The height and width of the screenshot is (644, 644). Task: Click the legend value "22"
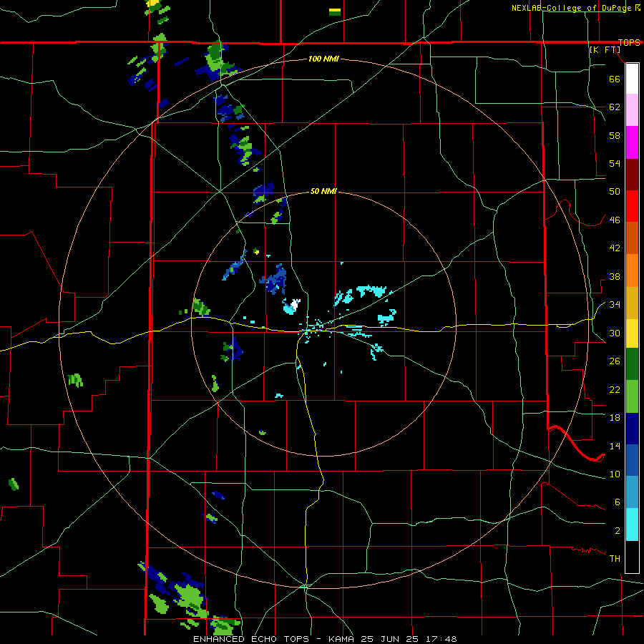click(615, 389)
